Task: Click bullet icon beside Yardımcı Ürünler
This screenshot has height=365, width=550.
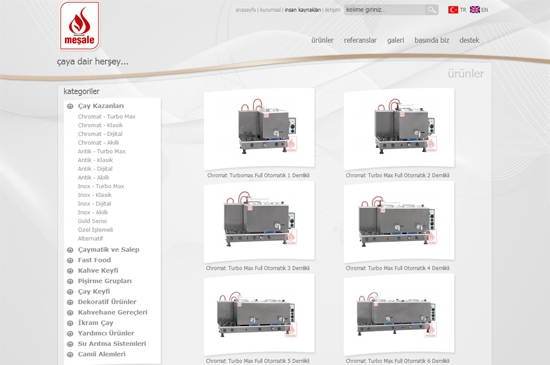Action: click(70, 334)
